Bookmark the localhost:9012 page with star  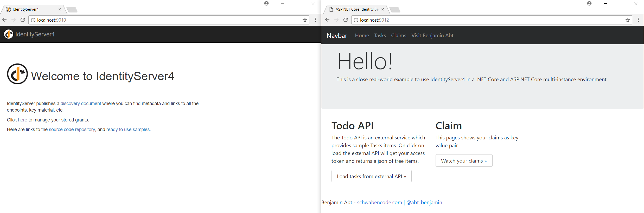click(628, 20)
